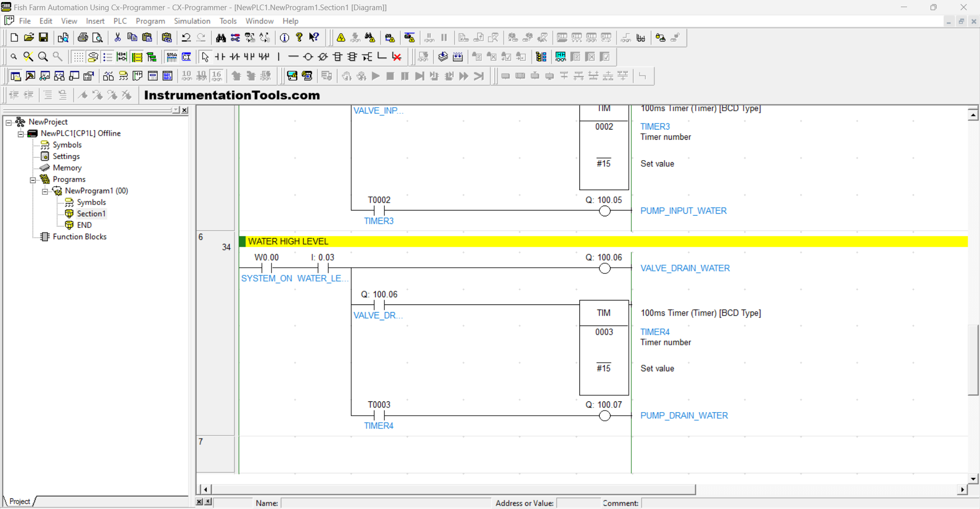The height and width of the screenshot is (509, 980).
Task: Open Help question mark icon
Action: tap(300, 38)
